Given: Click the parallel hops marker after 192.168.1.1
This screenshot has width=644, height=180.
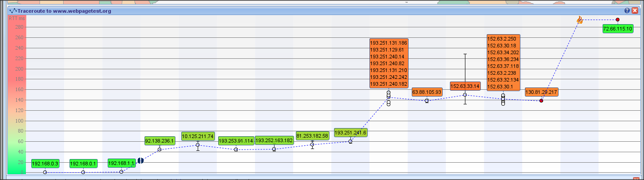Looking at the screenshot, I should pyautogui.click(x=140, y=160).
